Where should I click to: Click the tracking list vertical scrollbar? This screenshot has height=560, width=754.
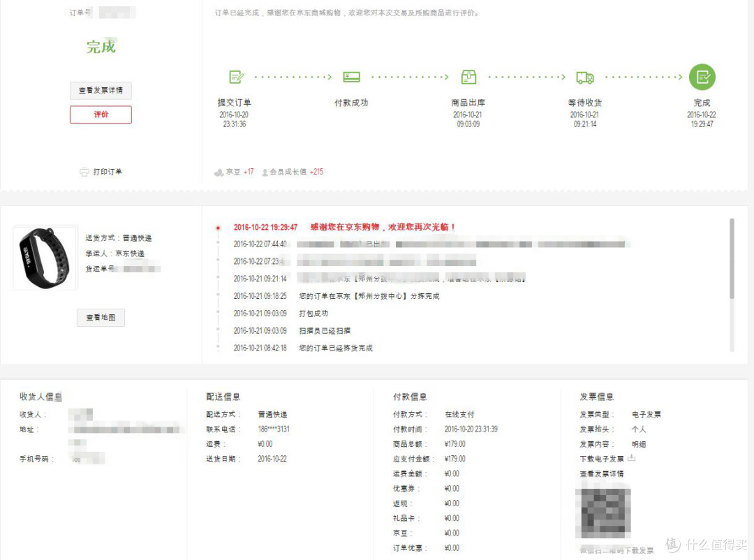(x=732, y=259)
